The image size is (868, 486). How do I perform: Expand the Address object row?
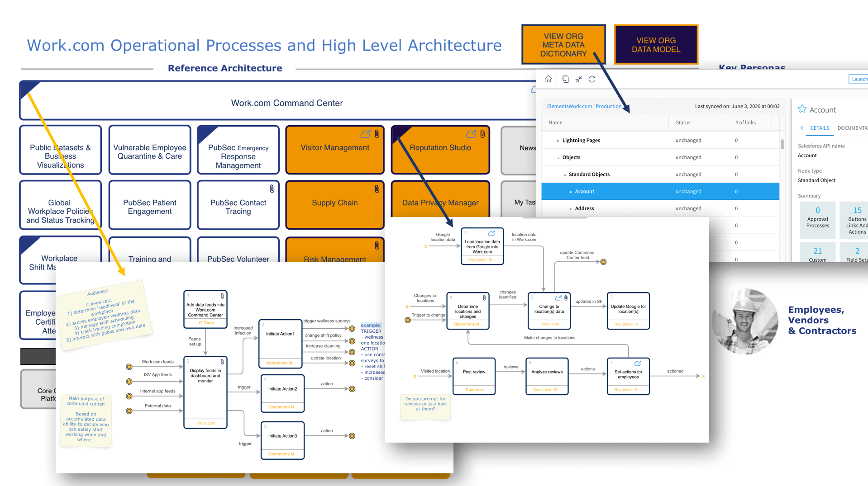pyautogui.click(x=570, y=209)
